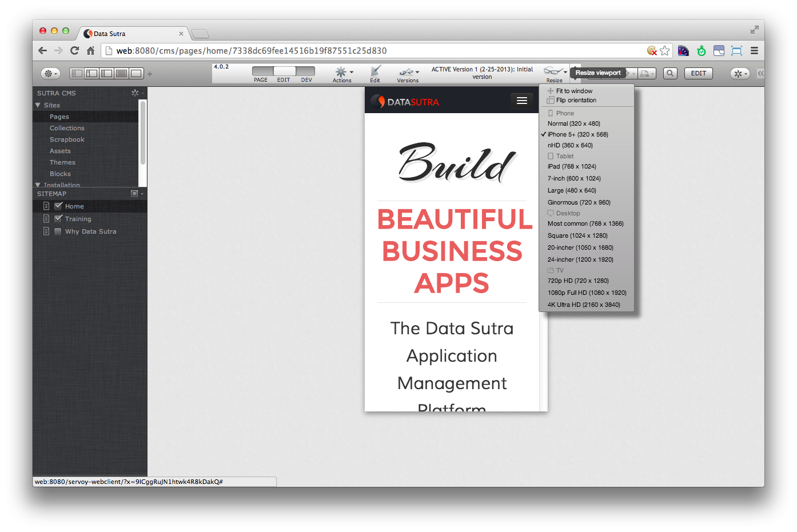Select 1080p Full HD viewport
Viewport: 797px width, 532px height.
(587, 293)
